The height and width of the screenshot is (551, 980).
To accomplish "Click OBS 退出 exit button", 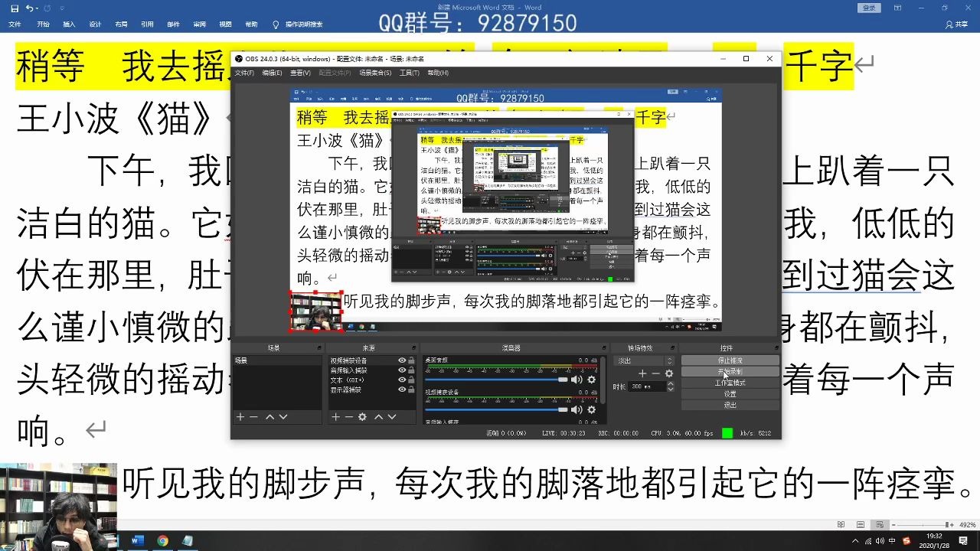I will [730, 405].
